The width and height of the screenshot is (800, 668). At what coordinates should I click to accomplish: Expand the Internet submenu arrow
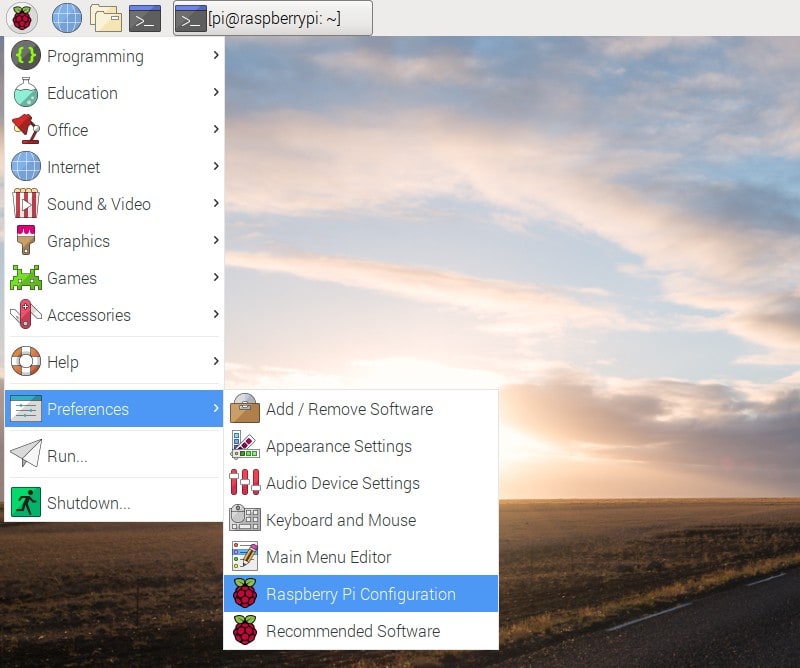216,166
